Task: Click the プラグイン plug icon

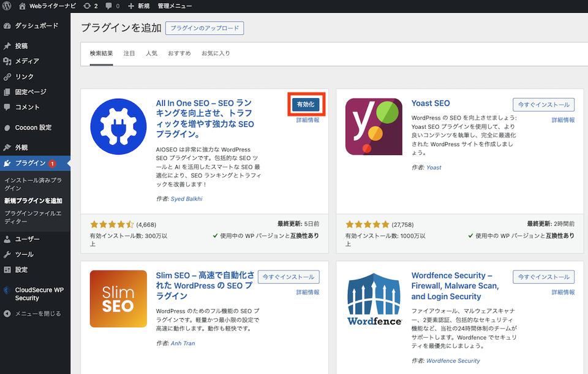Action: click(7, 163)
